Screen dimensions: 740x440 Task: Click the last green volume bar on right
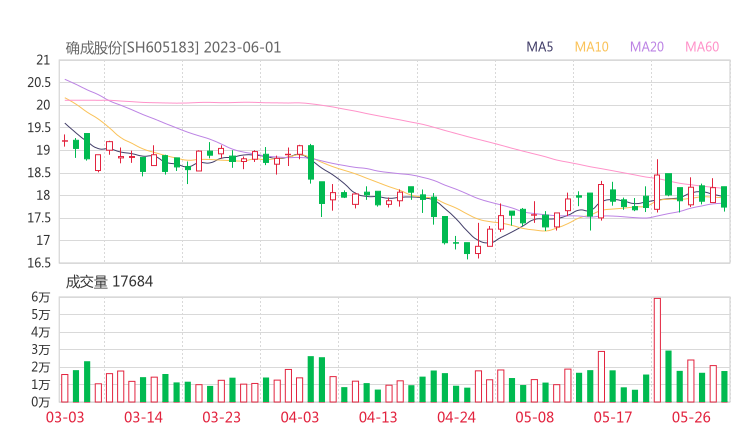(724, 387)
